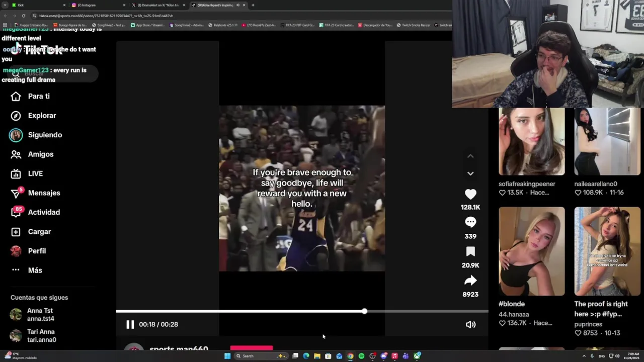Click the browser back arrow
The height and width of the screenshot is (362, 644).
coord(6,16)
